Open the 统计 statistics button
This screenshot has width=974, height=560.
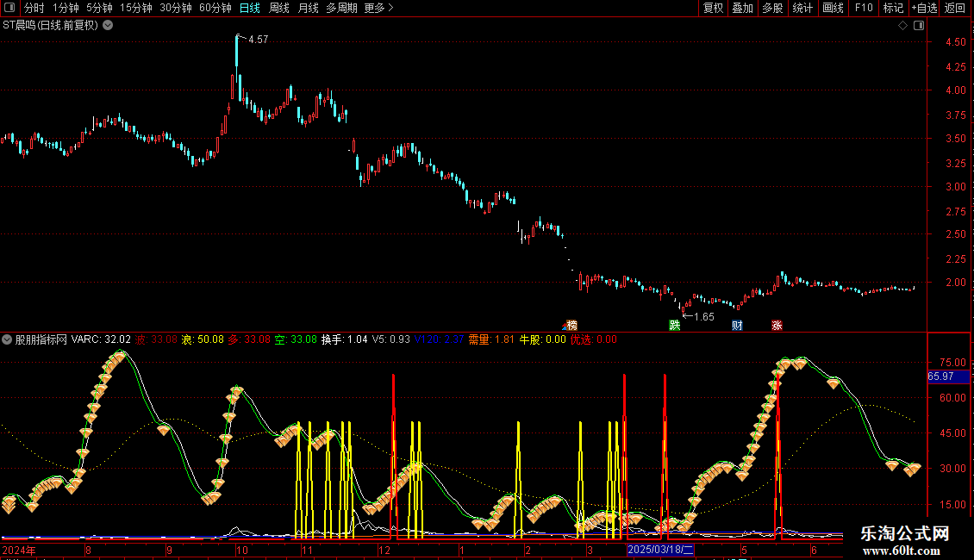tap(802, 8)
